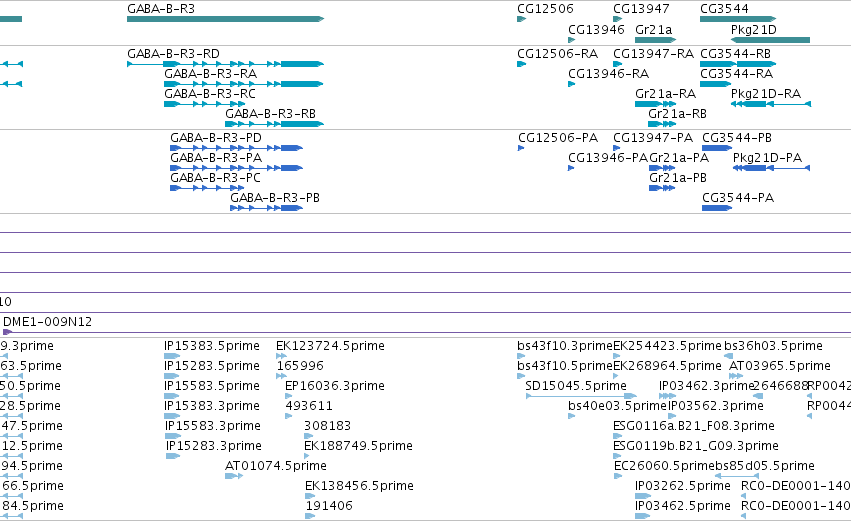Select EST ESG0116a.B21_F08.3prime
This screenshot has width=851, height=521.
point(617,436)
